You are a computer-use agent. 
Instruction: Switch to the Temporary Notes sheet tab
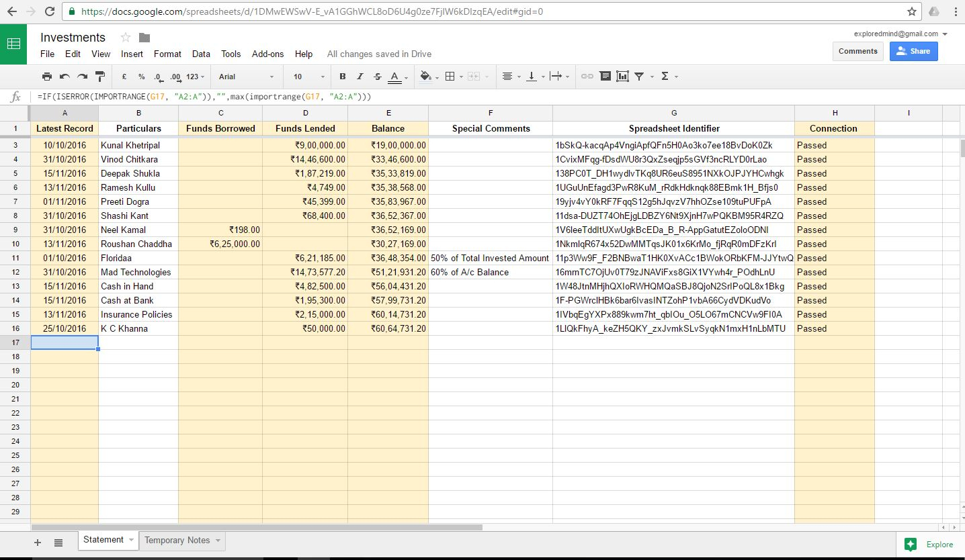177,541
